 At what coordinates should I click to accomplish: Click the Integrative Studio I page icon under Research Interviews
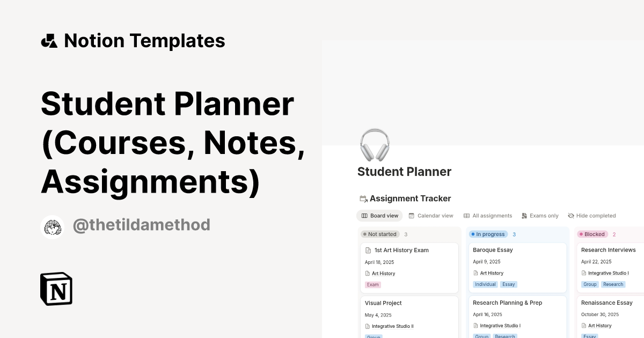click(x=584, y=273)
